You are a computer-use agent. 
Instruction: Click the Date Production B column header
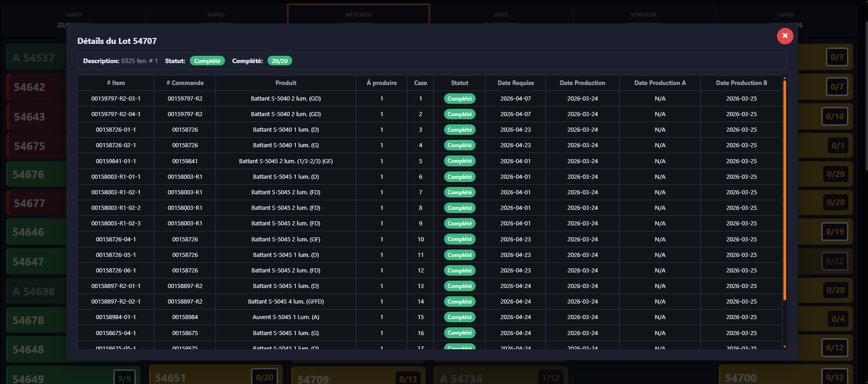coord(741,83)
